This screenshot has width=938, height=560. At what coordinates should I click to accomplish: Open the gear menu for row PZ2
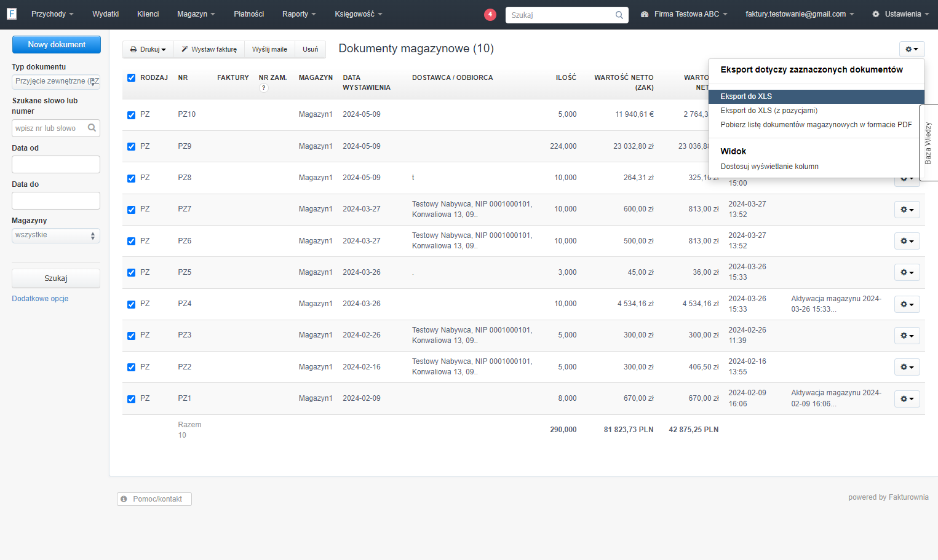point(907,367)
